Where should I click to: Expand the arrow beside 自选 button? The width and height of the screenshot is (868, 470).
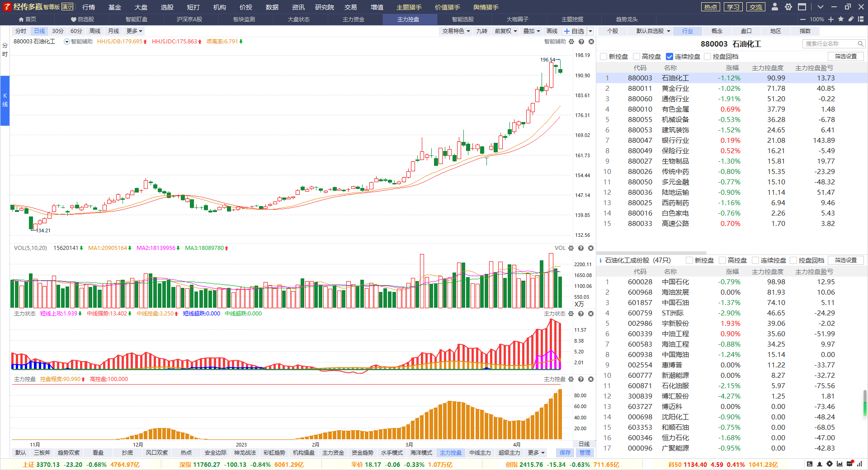(590, 31)
